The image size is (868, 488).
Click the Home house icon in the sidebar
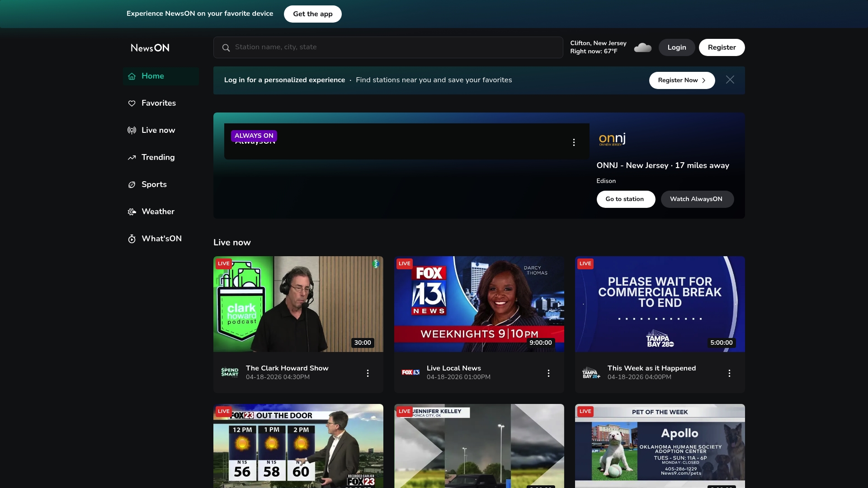132,76
